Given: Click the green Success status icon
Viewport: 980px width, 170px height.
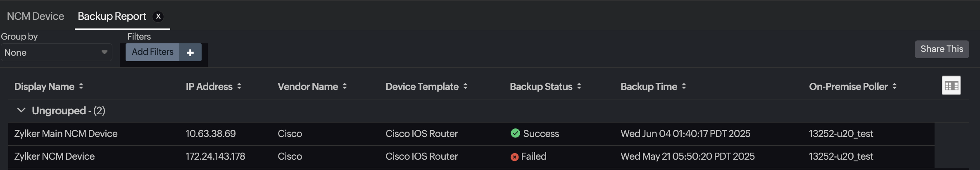Looking at the screenshot, I should point(515,133).
